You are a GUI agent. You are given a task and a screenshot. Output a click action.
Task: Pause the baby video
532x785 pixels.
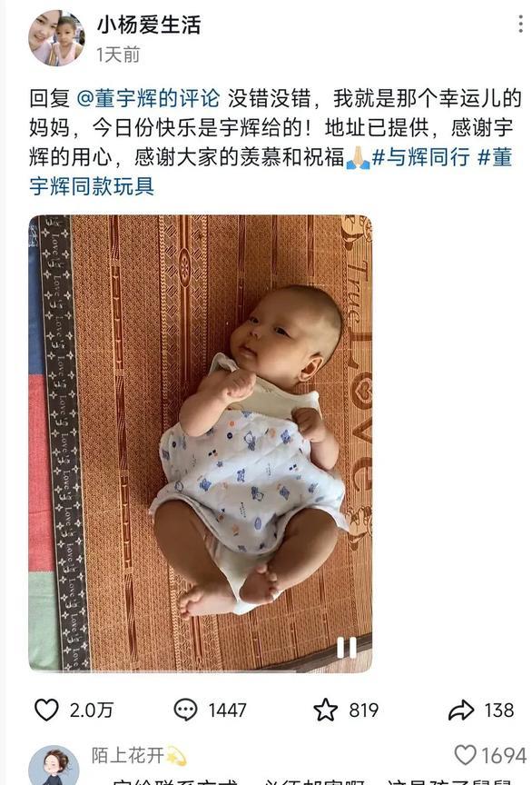coord(346,647)
